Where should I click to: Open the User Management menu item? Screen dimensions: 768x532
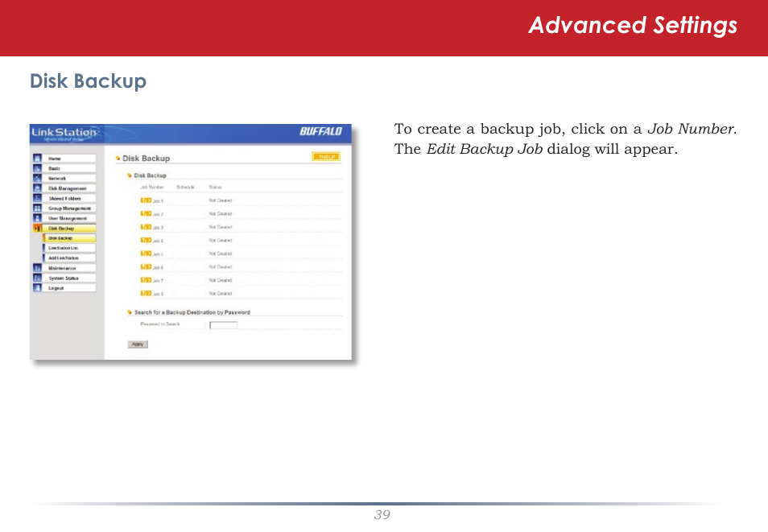coord(69,218)
